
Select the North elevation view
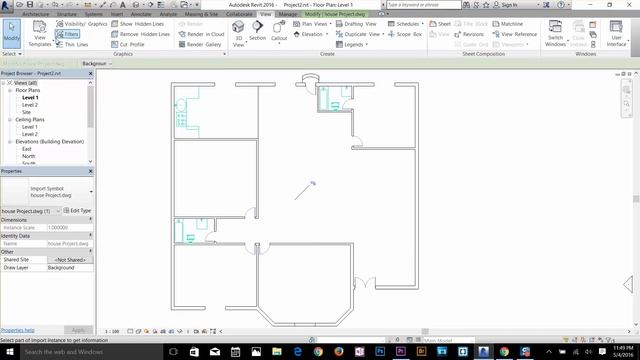coord(29,156)
